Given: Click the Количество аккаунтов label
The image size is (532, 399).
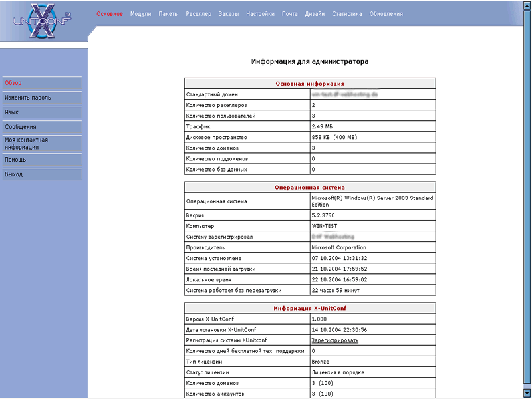Looking at the screenshot, I should click(215, 394).
